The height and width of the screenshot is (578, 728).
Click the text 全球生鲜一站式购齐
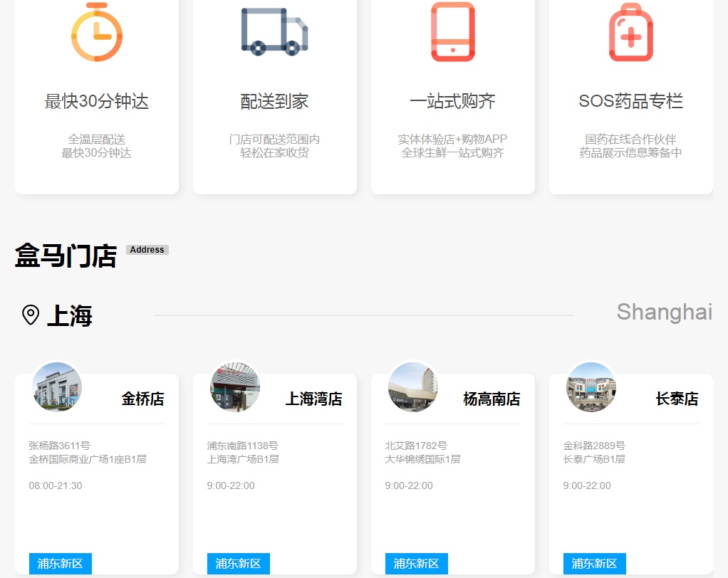coord(452,152)
